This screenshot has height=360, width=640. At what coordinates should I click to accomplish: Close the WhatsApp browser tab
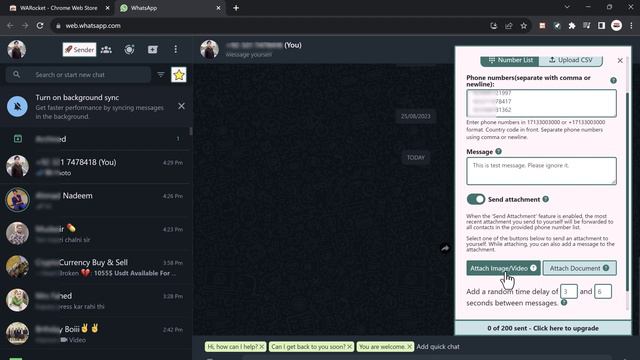pyautogui.click(x=218, y=8)
